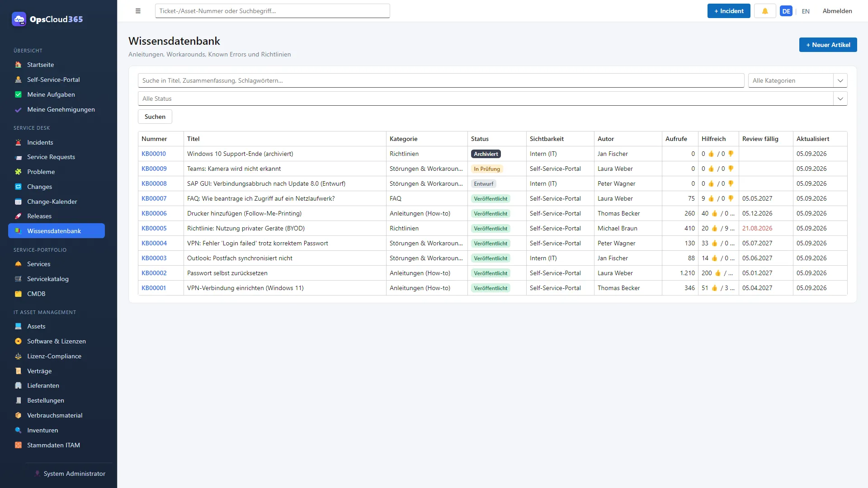Viewport: 868px width, 488px height.
Task: Open Stammdaten ITAM menu item
Action: click(x=57, y=445)
